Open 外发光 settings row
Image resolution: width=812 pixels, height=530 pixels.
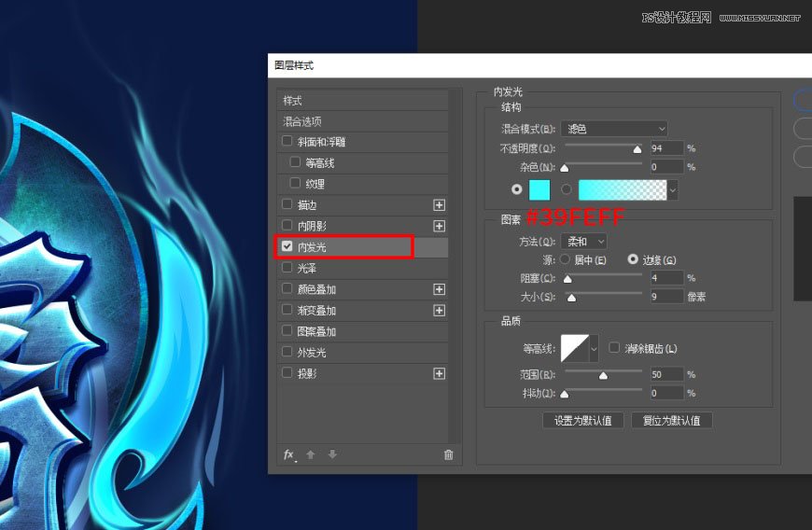click(x=362, y=353)
